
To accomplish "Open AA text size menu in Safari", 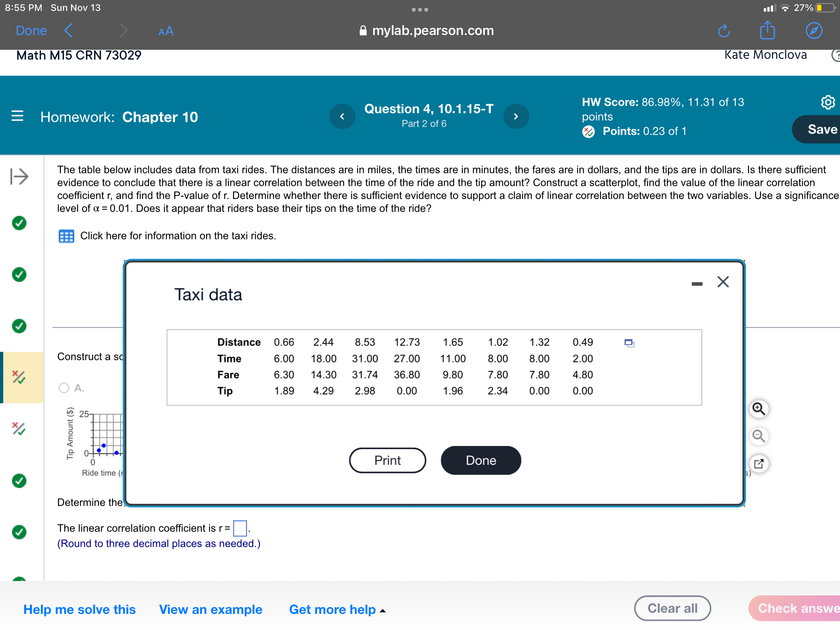I will [165, 31].
